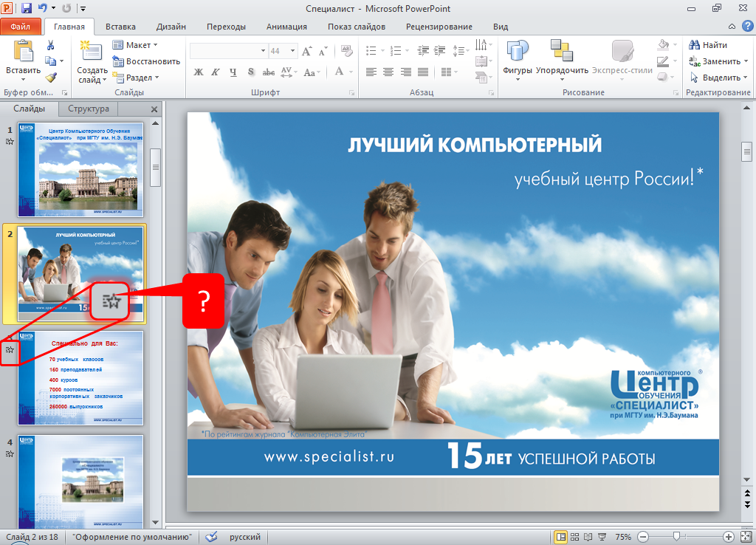
Task: Switch to the Структура outline tab
Action: (88, 109)
